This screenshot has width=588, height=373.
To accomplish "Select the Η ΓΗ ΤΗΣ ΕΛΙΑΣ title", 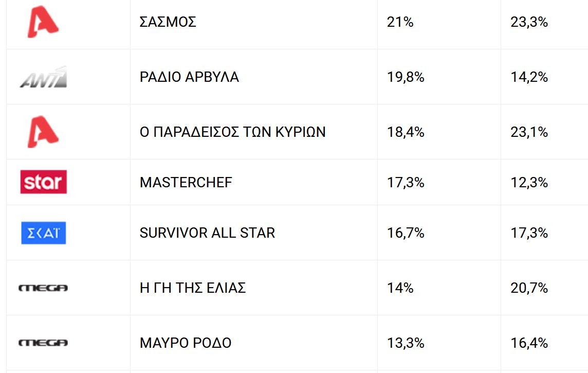I will 192,288.
